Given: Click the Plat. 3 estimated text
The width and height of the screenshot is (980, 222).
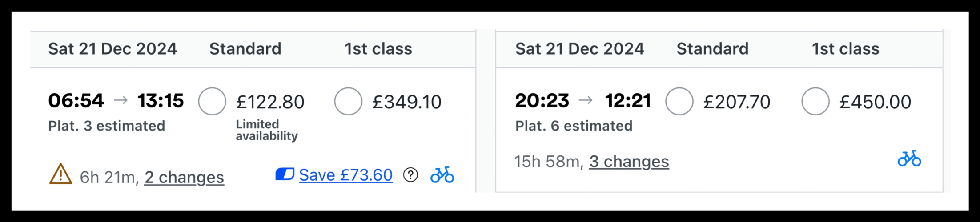Looking at the screenshot, I should click(x=106, y=126).
